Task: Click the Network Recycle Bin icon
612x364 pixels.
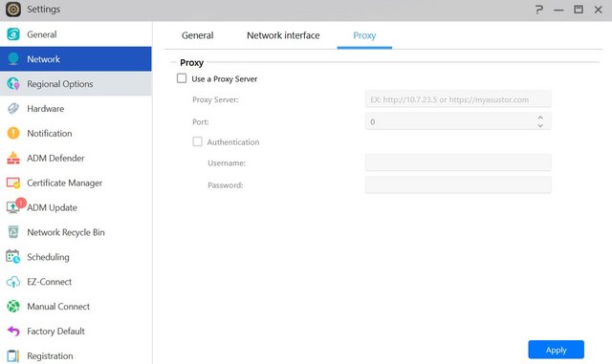Action: tap(12, 232)
